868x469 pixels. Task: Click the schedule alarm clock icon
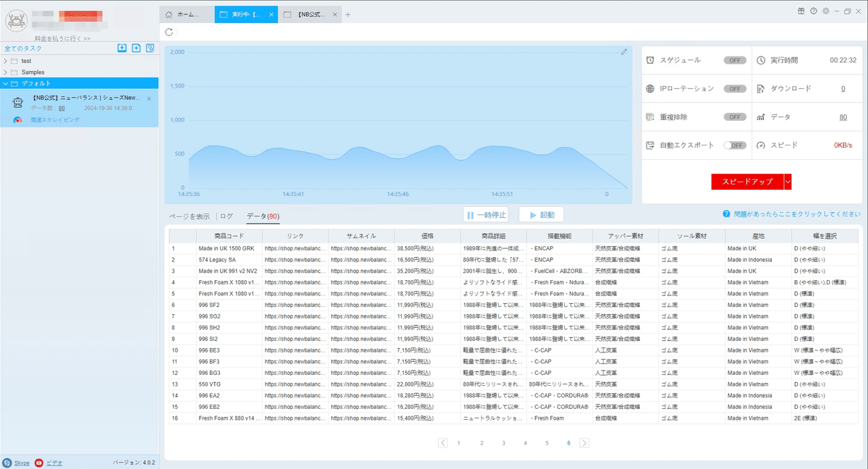(x=651, y=60)
